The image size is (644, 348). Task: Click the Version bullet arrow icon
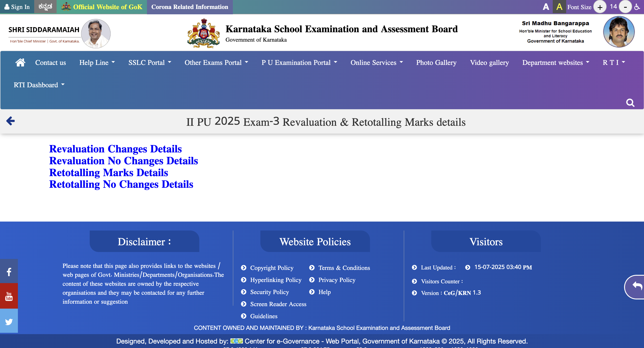(x=414, y=293)
